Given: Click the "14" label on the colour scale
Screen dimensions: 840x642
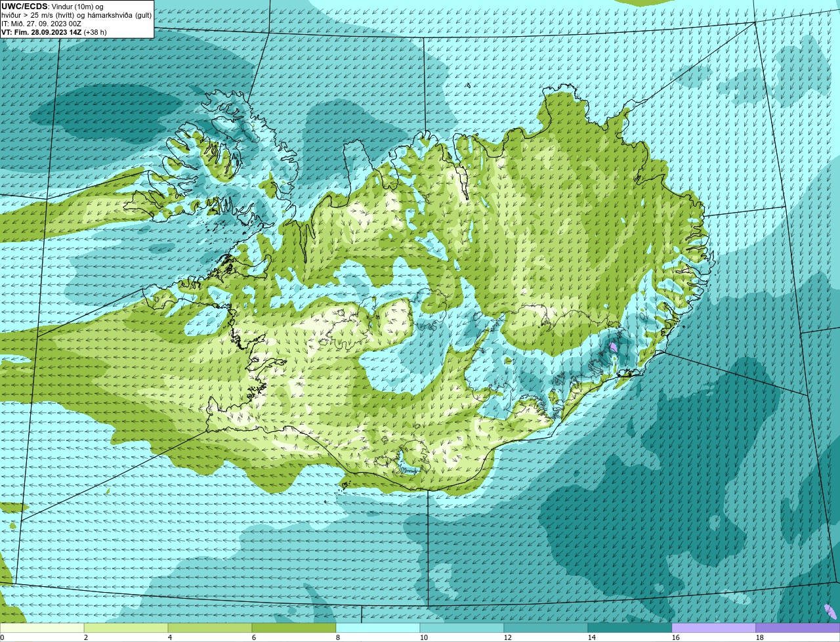Looking at the screenshot, I should [592, 637].
